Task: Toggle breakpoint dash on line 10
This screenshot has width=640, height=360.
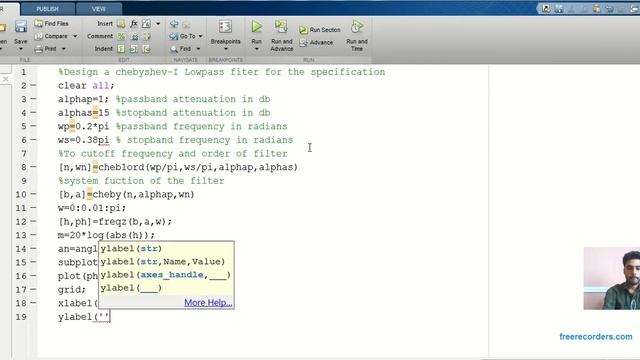Action: click(33, 194)
